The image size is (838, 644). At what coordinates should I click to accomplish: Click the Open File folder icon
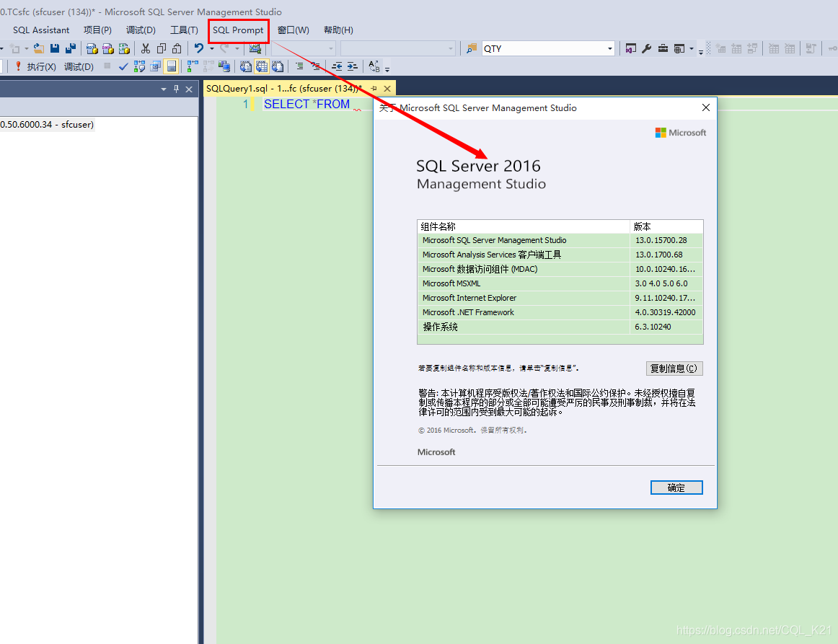pyautogui.click(x=38, y=48)
